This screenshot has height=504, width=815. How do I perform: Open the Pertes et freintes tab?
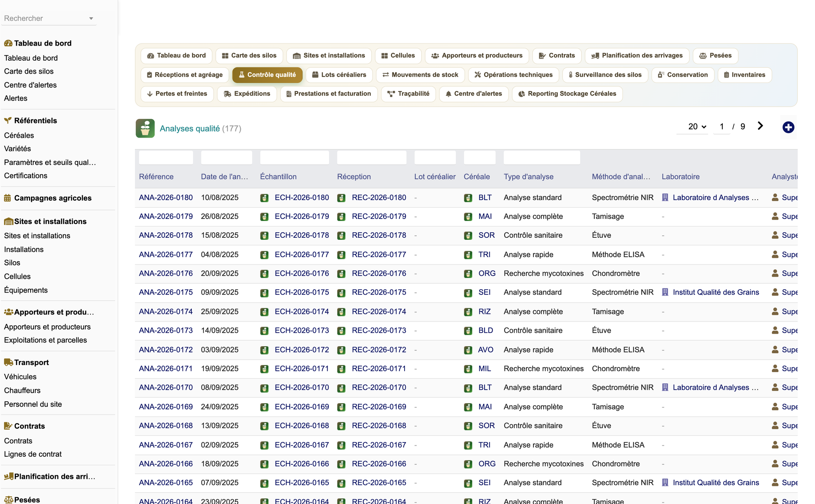tap(177, 94)
